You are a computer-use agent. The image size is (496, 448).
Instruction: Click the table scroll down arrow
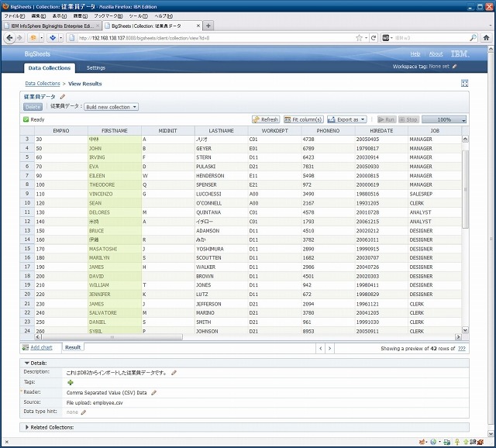[x=465, y=330]
